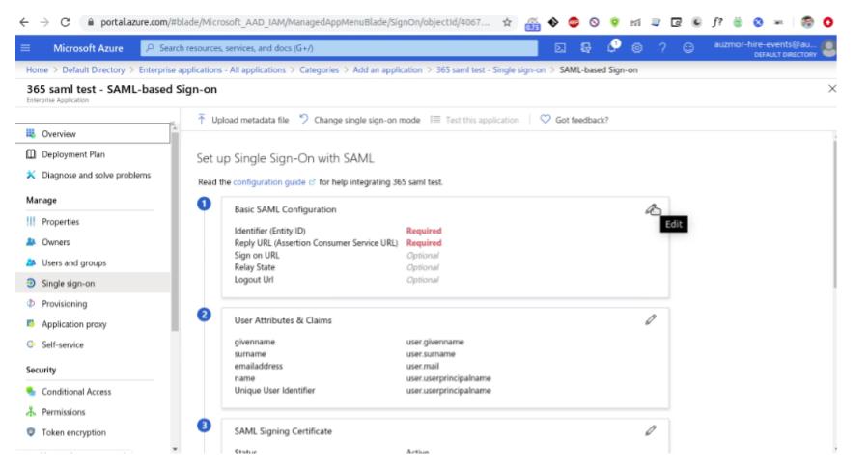Image resolution: width=868 pixels, height=468 pixels.
Task: Edit SAML Signing Certificate pencil icon
Action: point(651,430)
